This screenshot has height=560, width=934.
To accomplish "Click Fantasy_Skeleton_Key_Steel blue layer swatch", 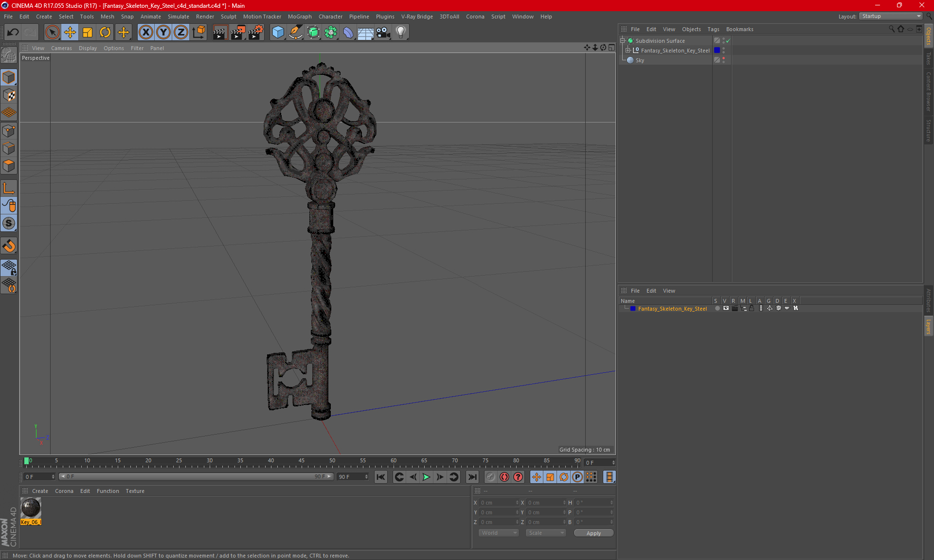I will [717, 51].
